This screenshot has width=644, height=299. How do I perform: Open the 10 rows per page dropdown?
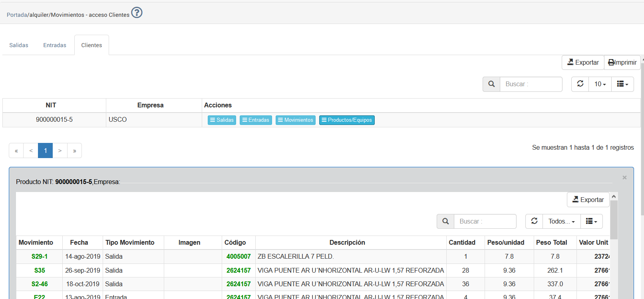600,84
